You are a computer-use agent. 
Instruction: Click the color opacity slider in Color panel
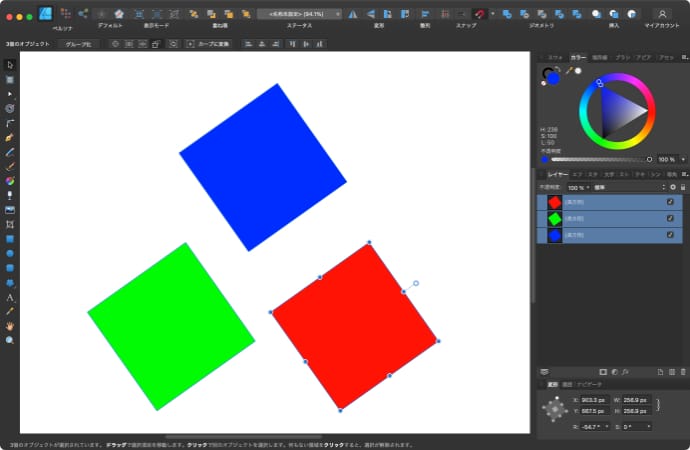click(600, 159)
